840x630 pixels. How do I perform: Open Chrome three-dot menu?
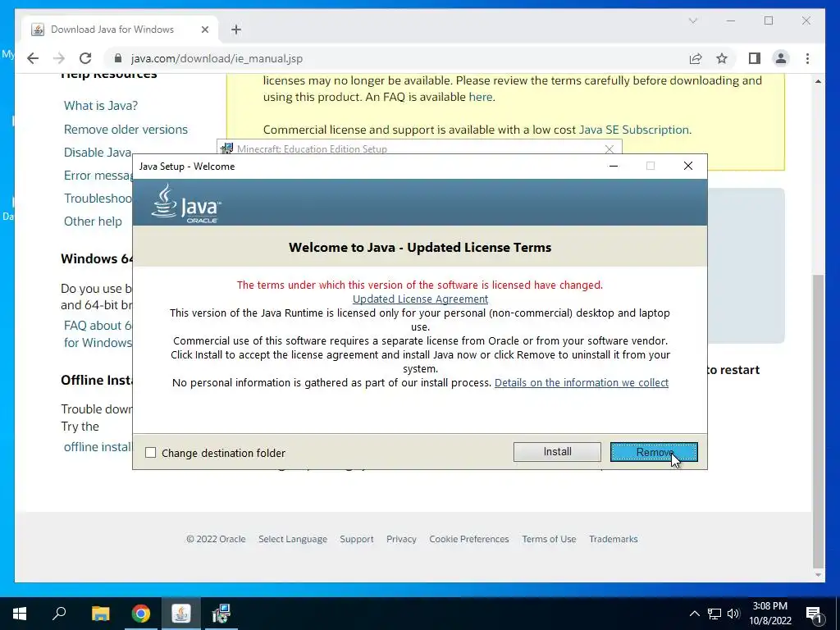[807, 58]
